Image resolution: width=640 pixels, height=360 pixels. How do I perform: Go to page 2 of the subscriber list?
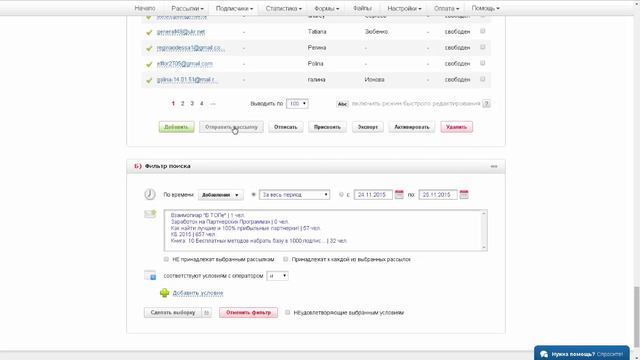coord(182,104)
